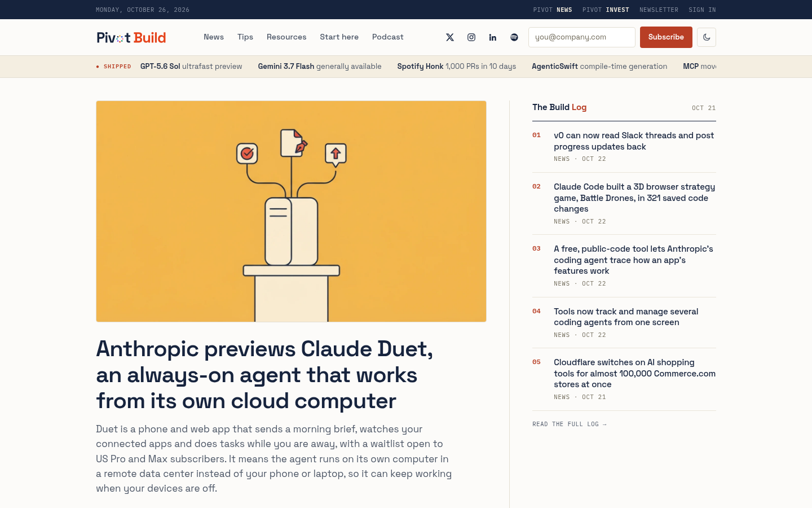The image size is (812, 508).
Task: Open Cloudflare AI shopping tools story
Action: (x=634, y=373)
